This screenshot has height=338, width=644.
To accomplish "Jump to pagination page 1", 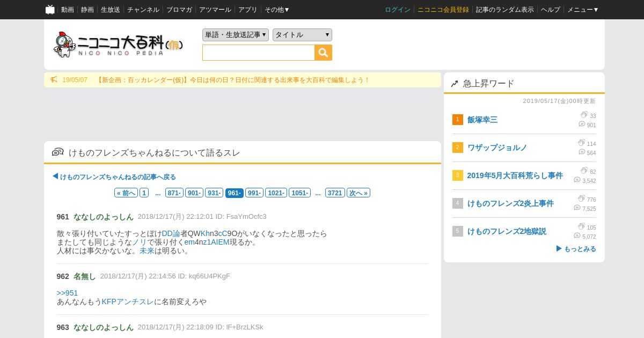I will (x=144, y=193).
